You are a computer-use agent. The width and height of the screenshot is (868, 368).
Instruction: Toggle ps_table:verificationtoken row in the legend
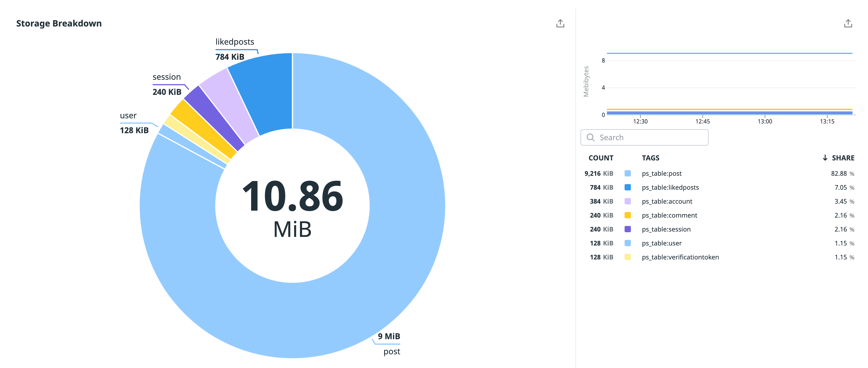(x=680, y=257)
